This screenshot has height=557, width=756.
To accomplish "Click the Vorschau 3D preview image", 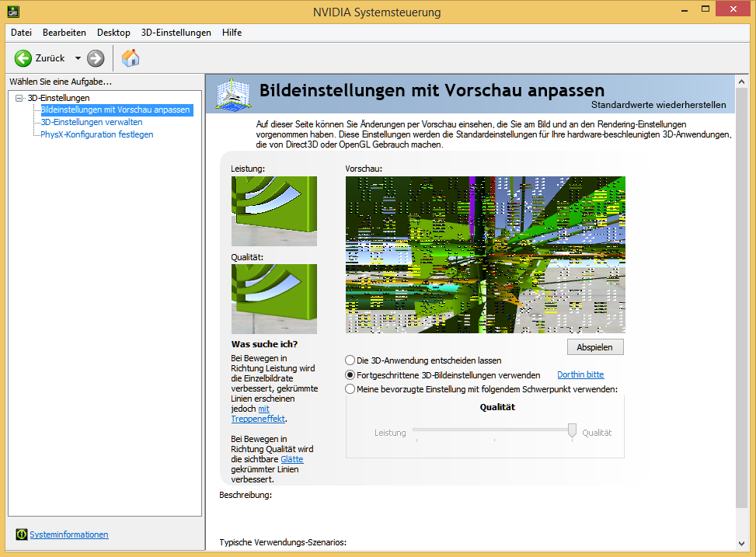I will pos(485,255).
